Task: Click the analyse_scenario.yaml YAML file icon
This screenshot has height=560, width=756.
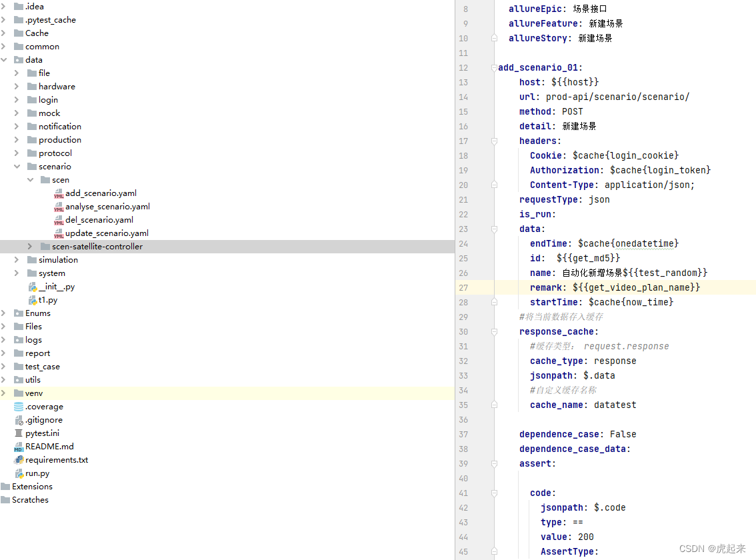Action: coord(59,207)
